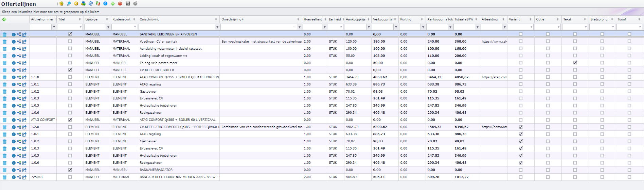This screenshot has width=644, height=190.
Task: Select Artikelnummer cell '725048'
Action: [37, 177]
